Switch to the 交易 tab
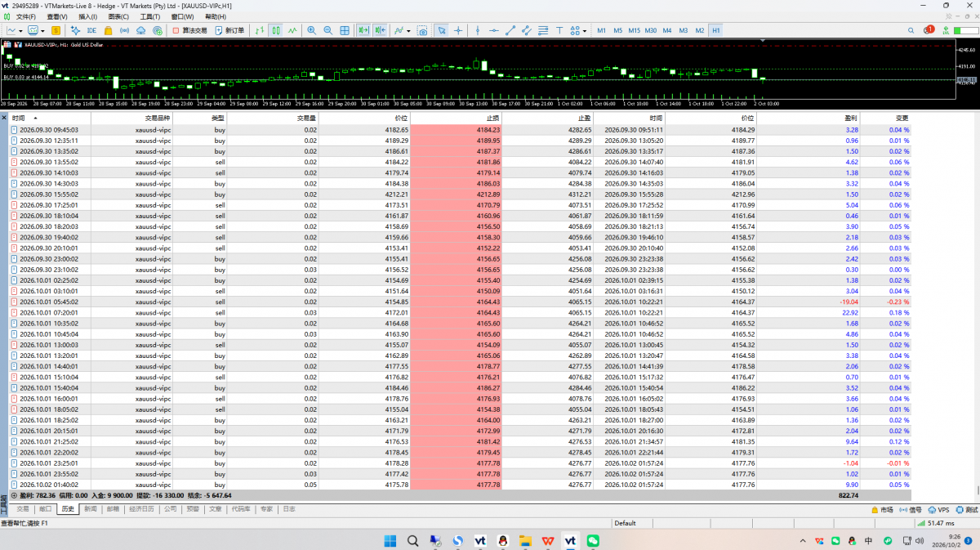 pyautogui.click(x=23, y=508)
